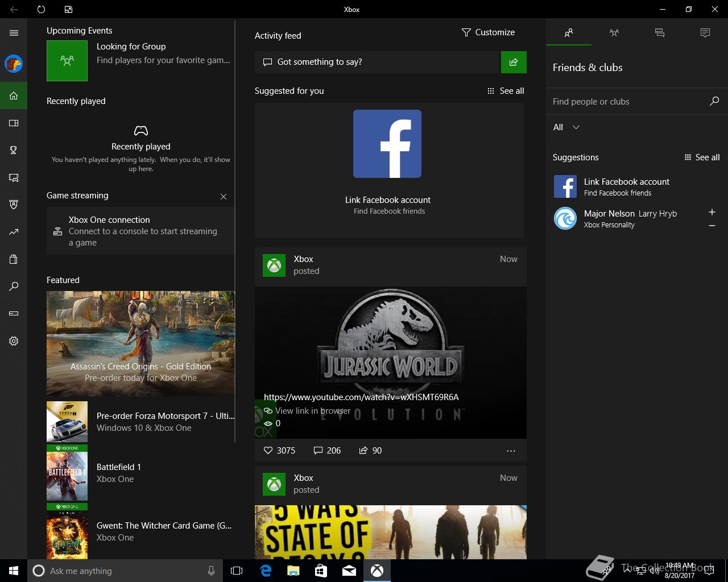Open the State of Decay post image
The image size is (728, 582).
(x=391, y=532)
